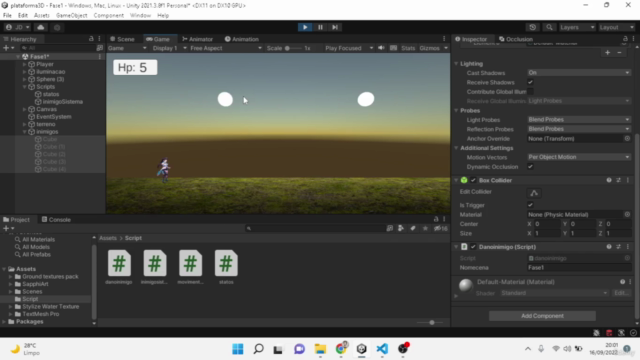The height and width of the screenshot is (360, 640).
Task: Adjust the Game view Scale slider
Action: click(x=292, y=48)
